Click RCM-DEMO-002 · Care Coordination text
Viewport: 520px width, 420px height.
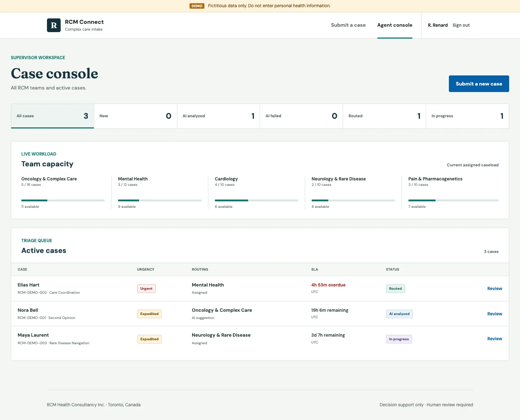coord(49,293)
